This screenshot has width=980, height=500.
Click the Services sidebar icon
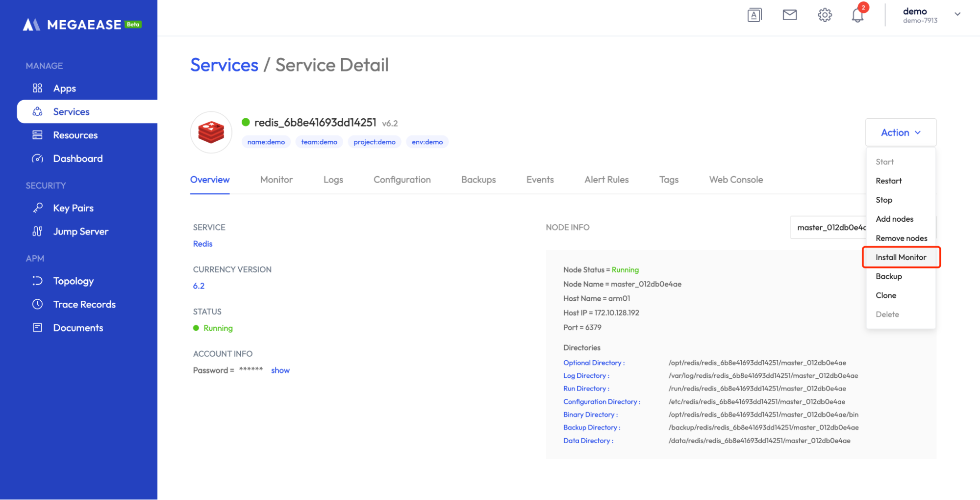point(37,111)
